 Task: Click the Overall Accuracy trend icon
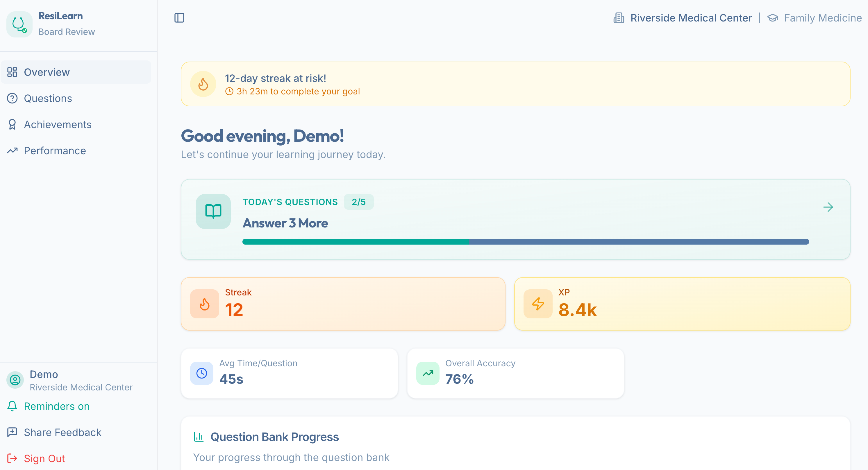pyautogui.click(x=428, y=373)
